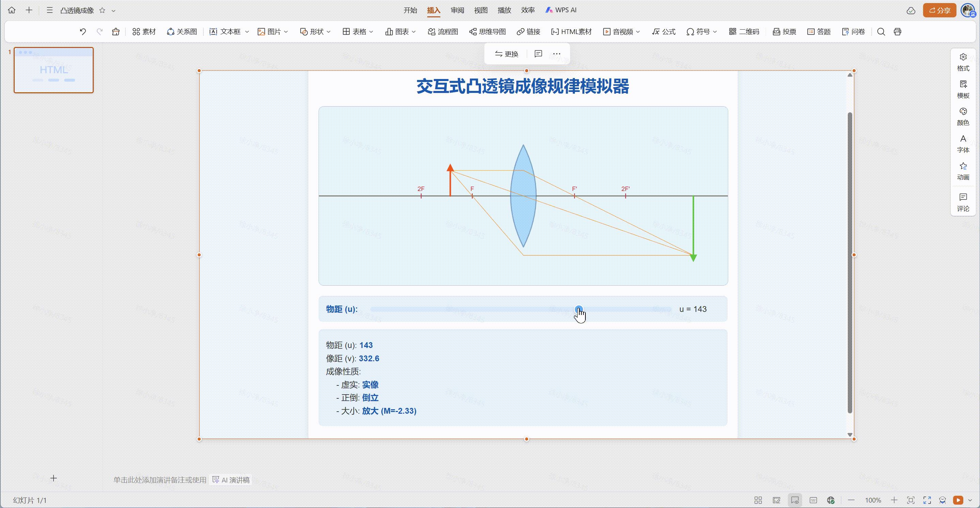Click the print icon in toolbar
Image resolution: width=980 pixels, height=508 pixels.
click(x=898, y=32)
